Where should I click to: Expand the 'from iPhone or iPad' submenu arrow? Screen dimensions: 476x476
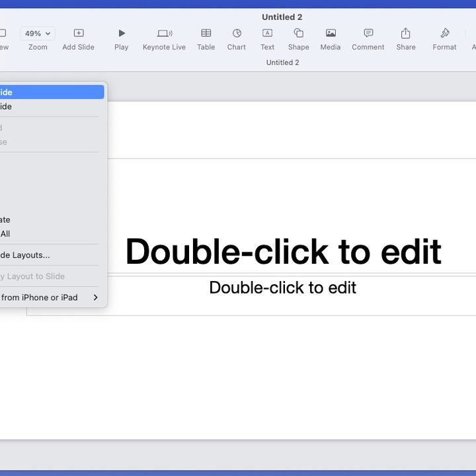tap(96, 297)
